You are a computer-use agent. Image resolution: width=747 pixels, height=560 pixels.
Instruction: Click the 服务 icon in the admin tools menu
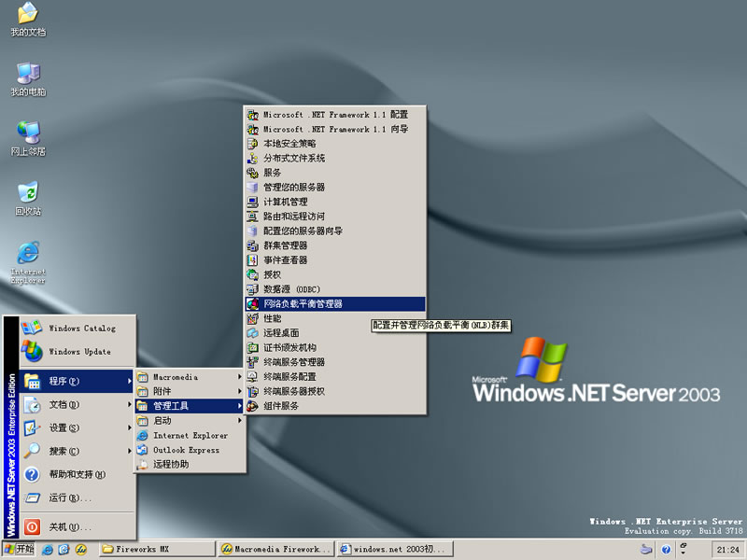click(252, 173)
